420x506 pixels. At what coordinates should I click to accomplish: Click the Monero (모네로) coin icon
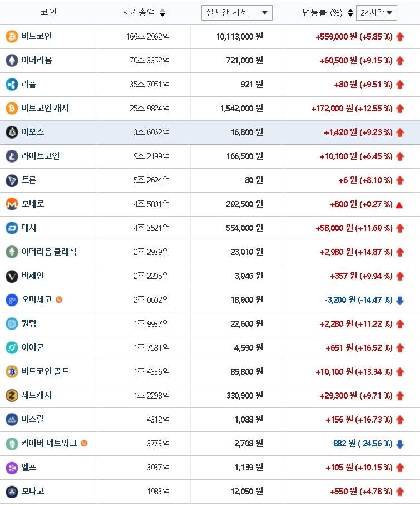pos(12,204)
